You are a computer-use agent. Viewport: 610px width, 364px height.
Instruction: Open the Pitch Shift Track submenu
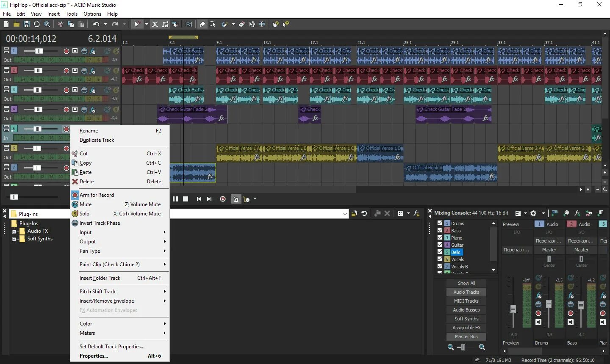point(120,292)
